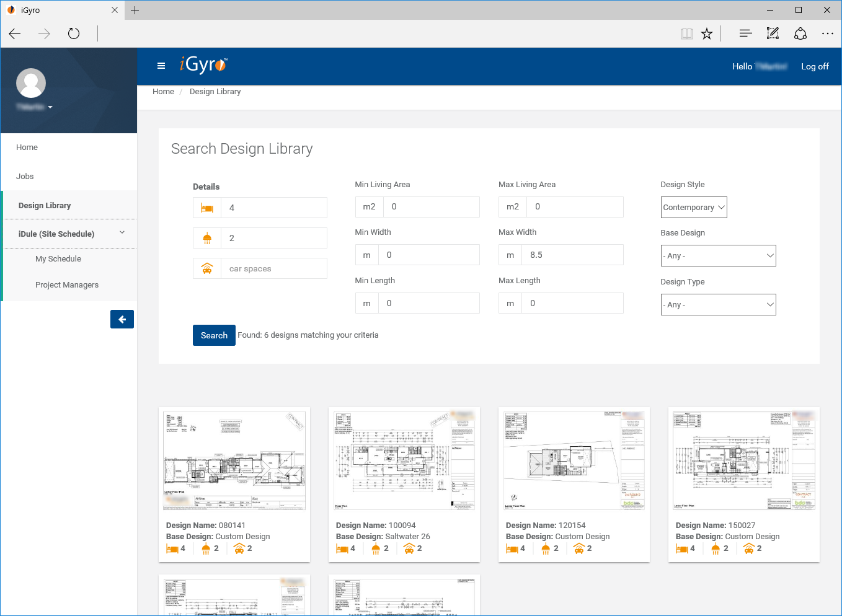Click the 'Base Design: Saltwater 26' text
Viewport: 842px width, 616px height.
pyautogui.click(x=383, y=537)
